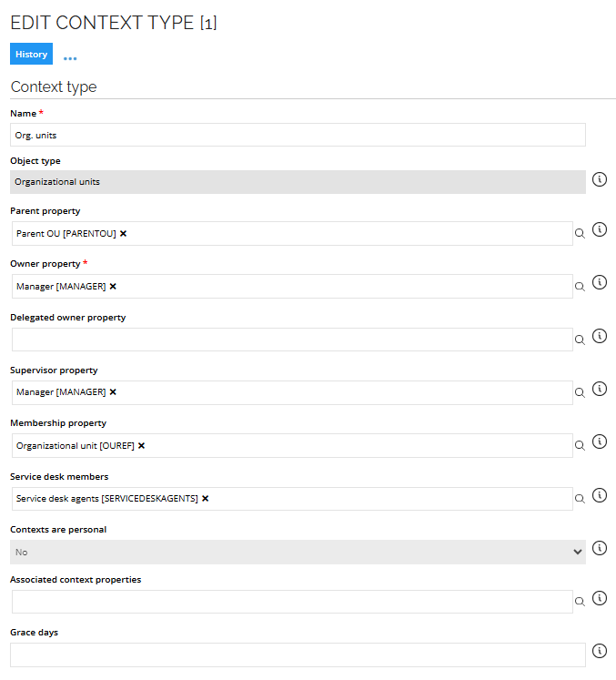Viewport: 616px width, 680px height.
Task: Remove Organizational unit [OUREF] value
Action: 141,445
